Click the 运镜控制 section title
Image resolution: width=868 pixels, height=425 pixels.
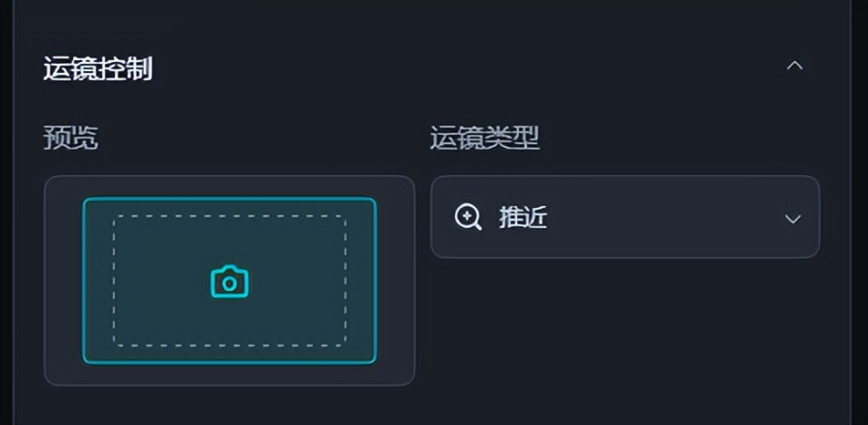pyautogui.click(x=98, y=69)
